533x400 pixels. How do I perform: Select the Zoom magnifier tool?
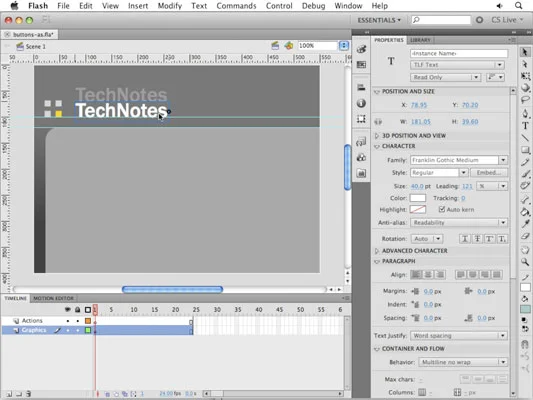[x=525, y=262]
